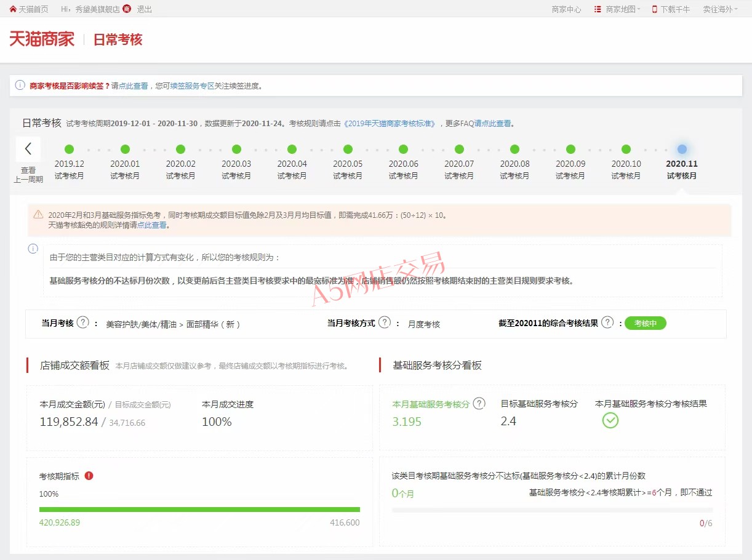The height and width of the screenshot is (560, 752).
Task: Click the red flagship store badge icon
Action: point(127,9)
